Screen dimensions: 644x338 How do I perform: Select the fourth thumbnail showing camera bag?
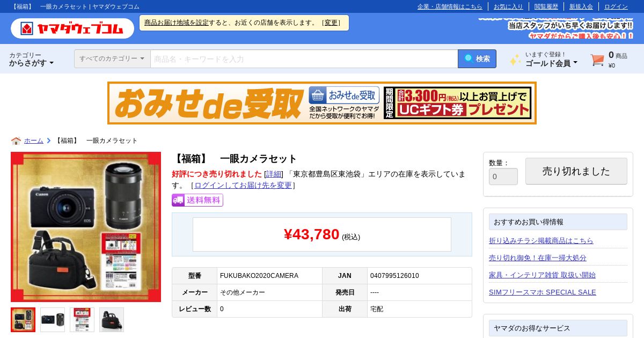click(x=112, y=320)
